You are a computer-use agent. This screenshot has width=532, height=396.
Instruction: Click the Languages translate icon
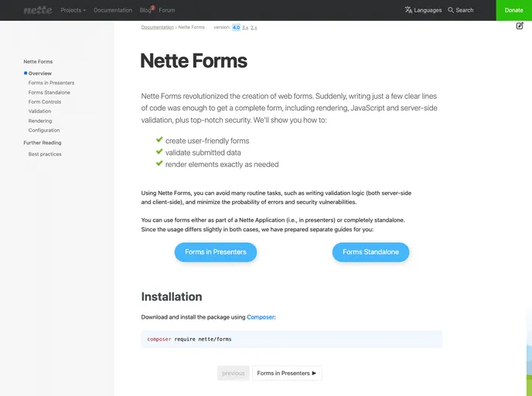[408, 10]
